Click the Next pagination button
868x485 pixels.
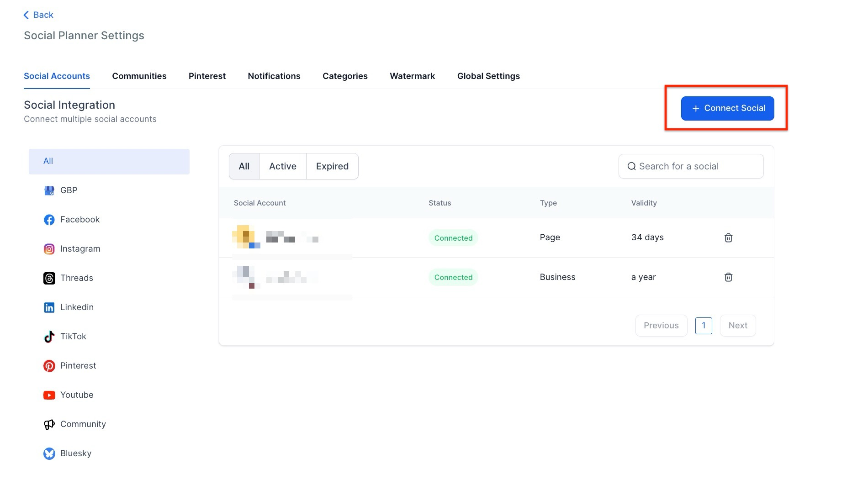(738, 326)
